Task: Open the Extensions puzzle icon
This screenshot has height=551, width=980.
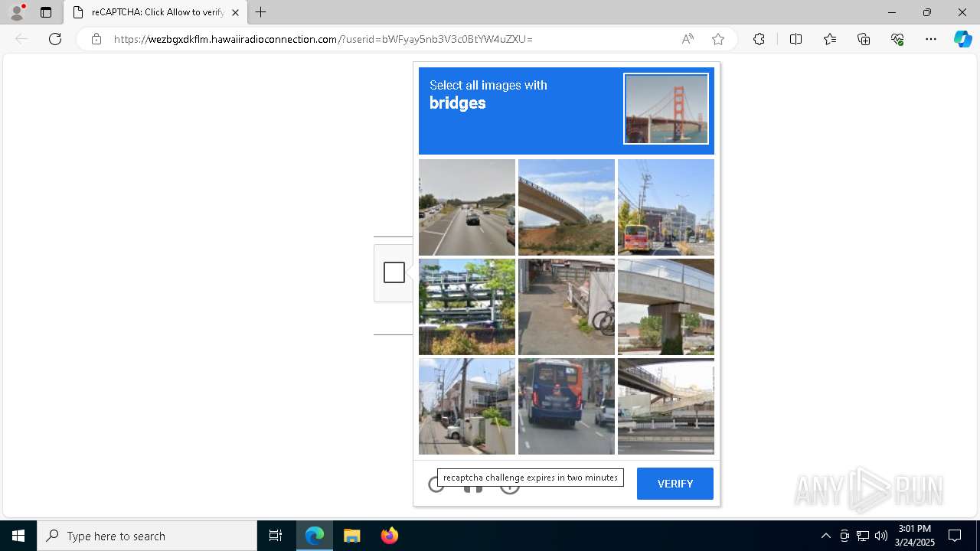Action: [x=759, y=39]
